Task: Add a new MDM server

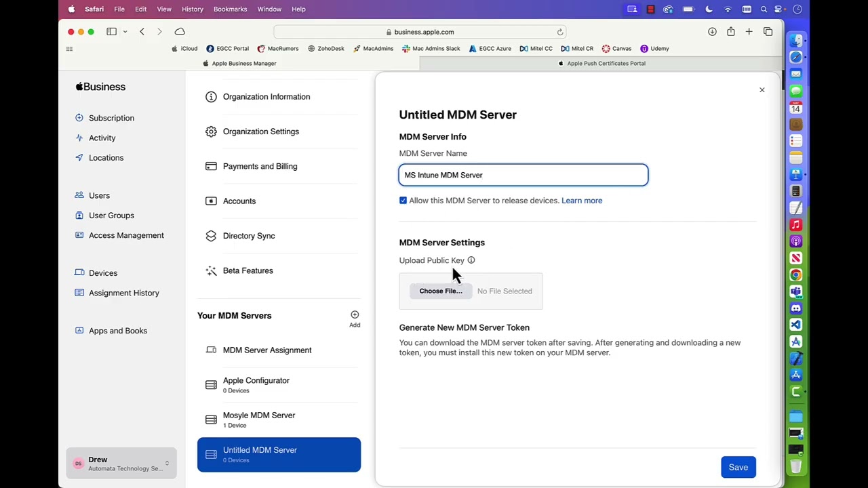Action: 355,319
